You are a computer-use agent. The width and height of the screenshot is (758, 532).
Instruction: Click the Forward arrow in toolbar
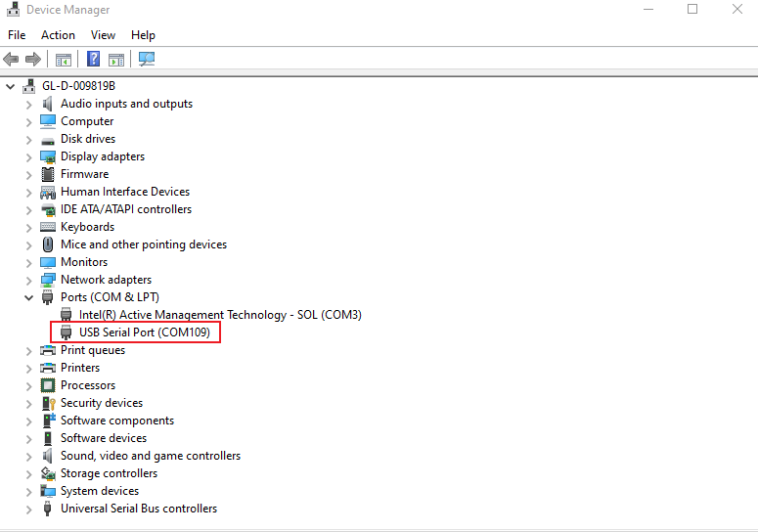tap(33, 60)
